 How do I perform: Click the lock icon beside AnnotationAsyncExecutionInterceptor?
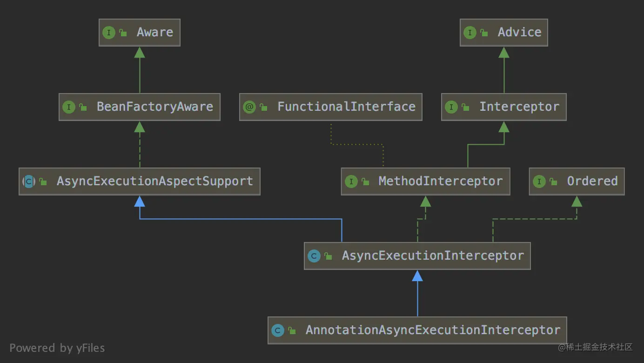[291, 330]
